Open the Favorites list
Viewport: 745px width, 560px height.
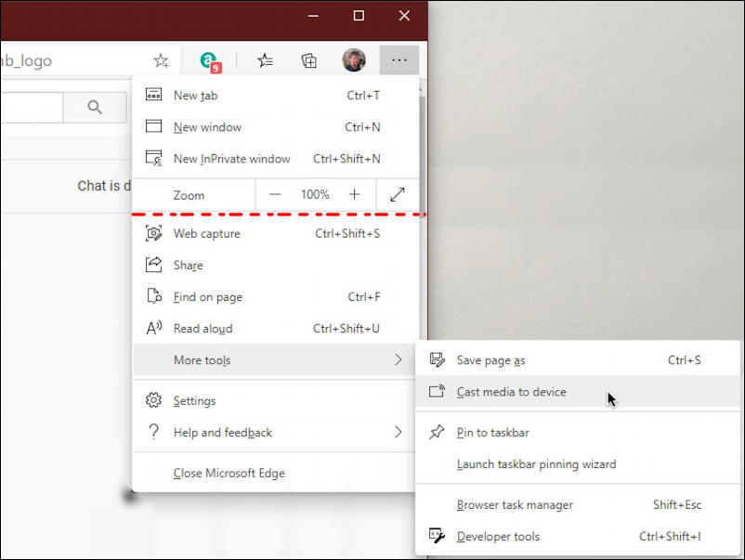pos(266,59)
